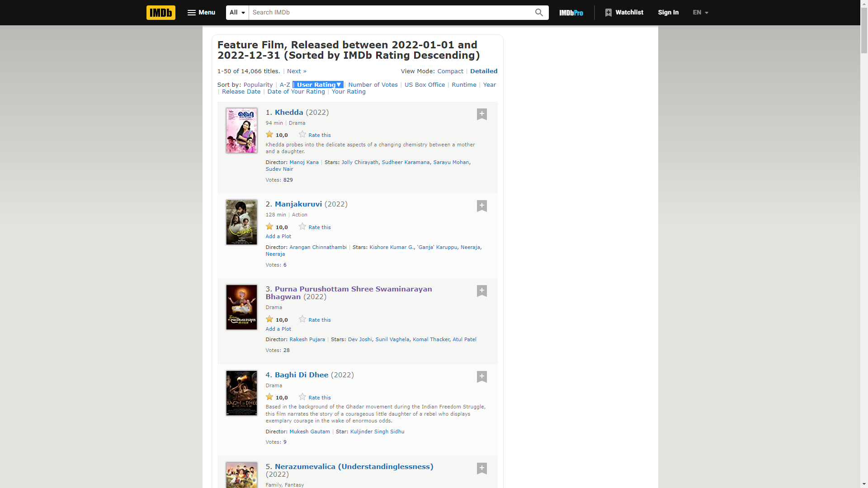This screenshot has height=488, width=868.
Task: Open Khedda title link
Action: point(289,112)
